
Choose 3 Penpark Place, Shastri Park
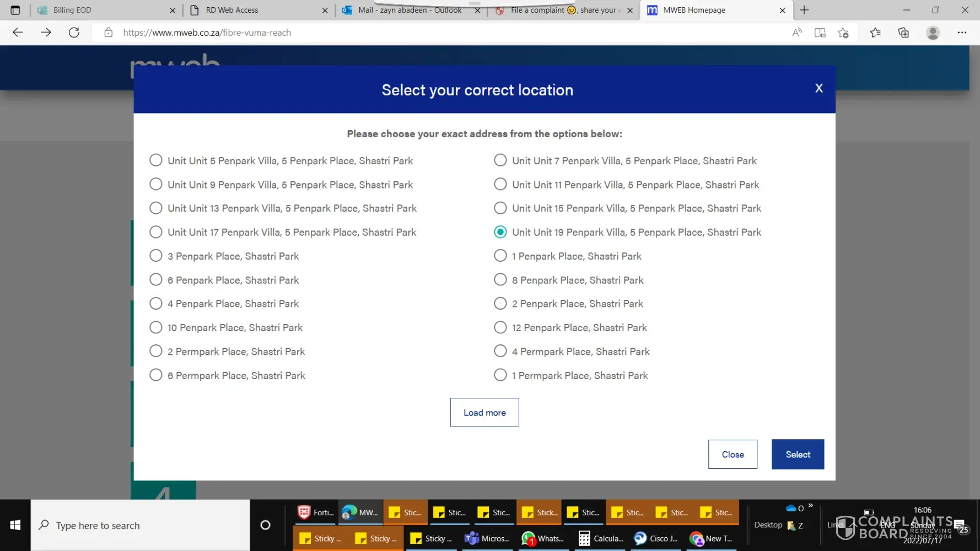pyautogui.click(x=156, y=256)
